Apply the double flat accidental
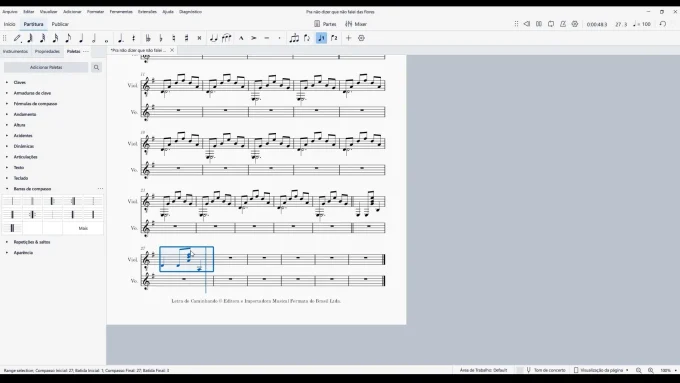 click(x=148, y=38)
